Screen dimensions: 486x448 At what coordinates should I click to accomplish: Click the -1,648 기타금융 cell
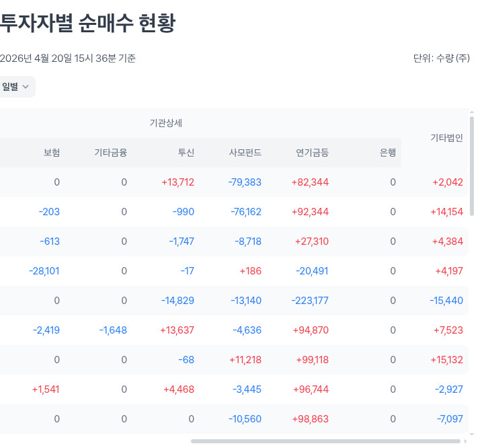(113, 330)
